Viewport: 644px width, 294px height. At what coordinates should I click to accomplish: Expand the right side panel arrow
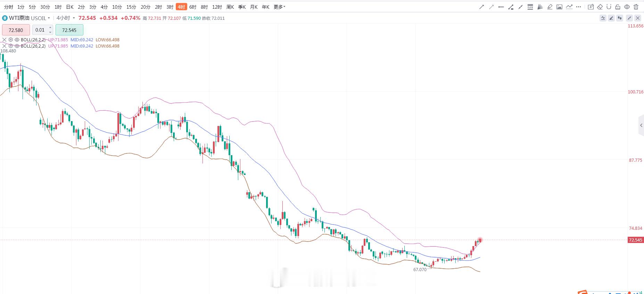641,125
